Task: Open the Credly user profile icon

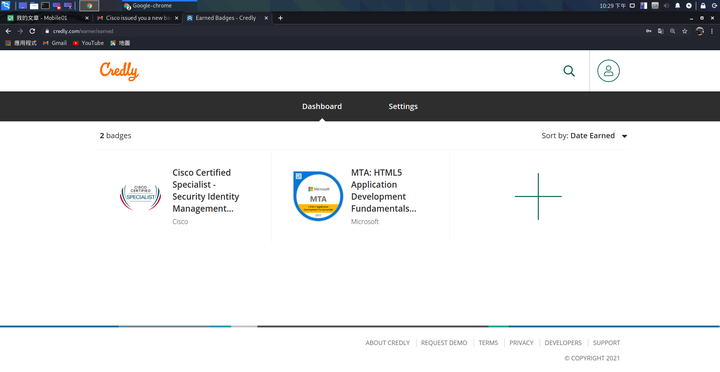Action: pyautogui.click(x=608, y=71)
